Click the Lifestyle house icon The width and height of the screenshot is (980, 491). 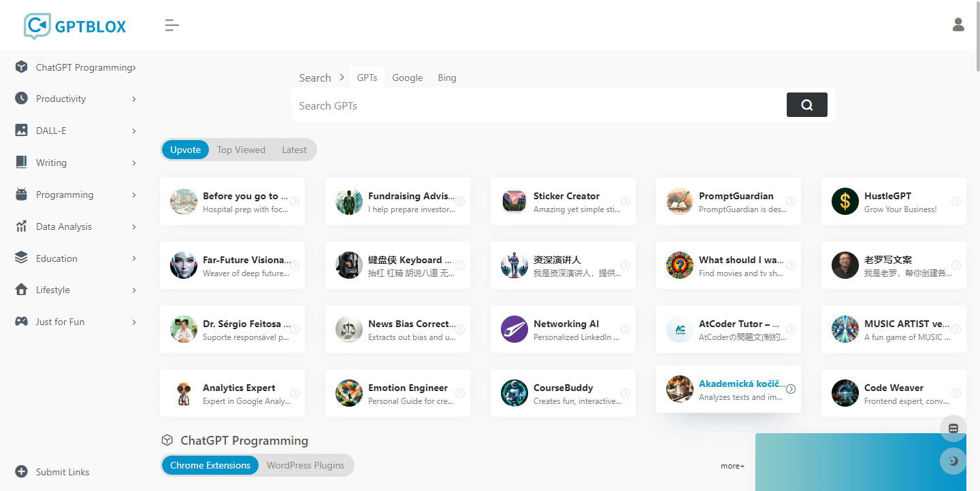[22, 290]
